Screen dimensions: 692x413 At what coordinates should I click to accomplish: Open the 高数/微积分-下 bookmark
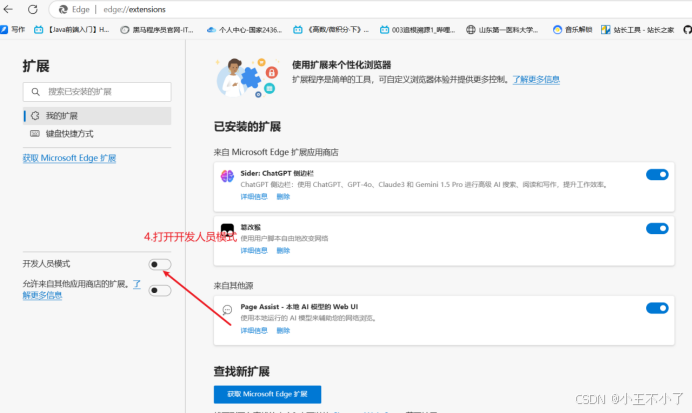pos(331,30)
